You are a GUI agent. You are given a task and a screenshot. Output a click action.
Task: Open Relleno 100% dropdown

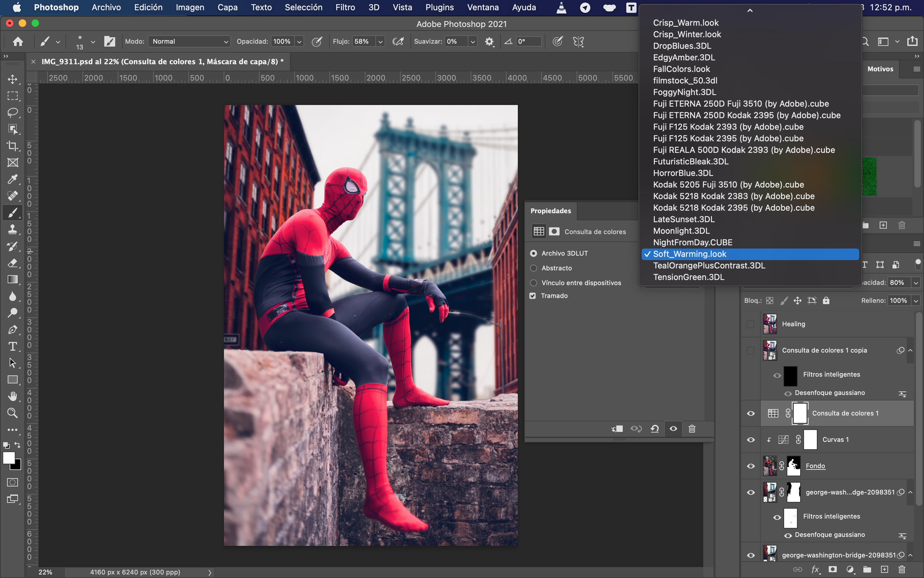click(x=916, y=301)
